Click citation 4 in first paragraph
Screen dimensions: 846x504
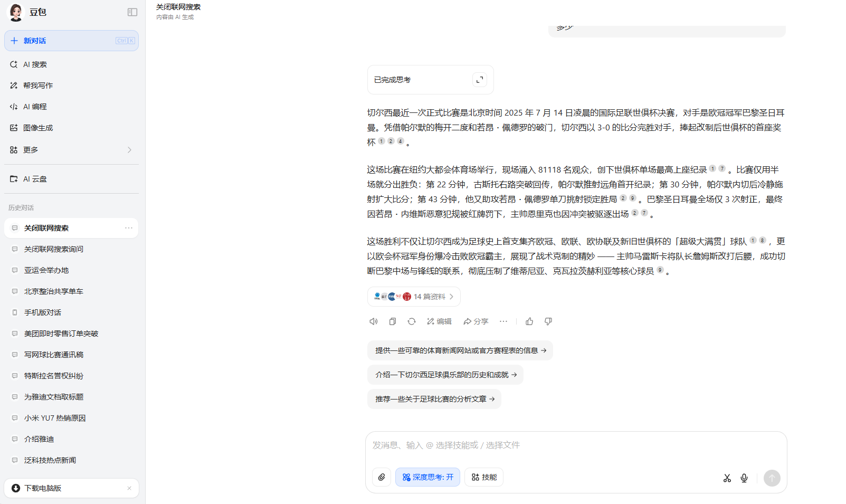click(401, 141)
